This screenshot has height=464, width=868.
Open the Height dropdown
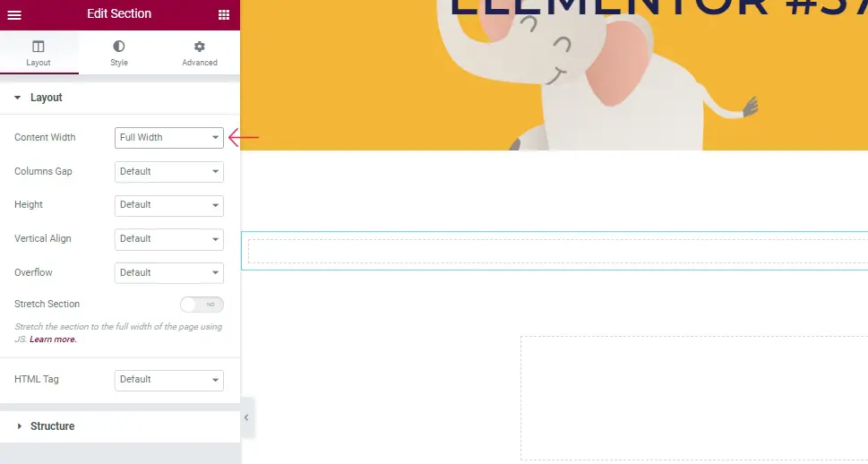point(168,205)
